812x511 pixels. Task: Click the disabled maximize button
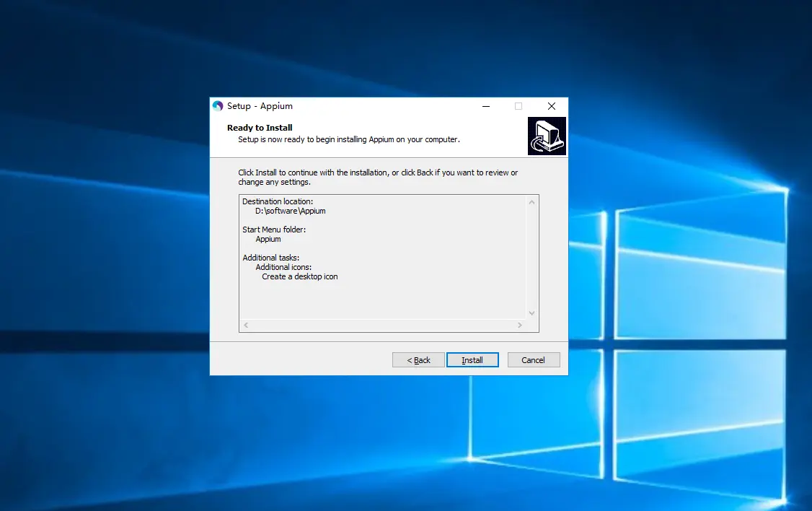pyautogui.click(x=518, y=106)
